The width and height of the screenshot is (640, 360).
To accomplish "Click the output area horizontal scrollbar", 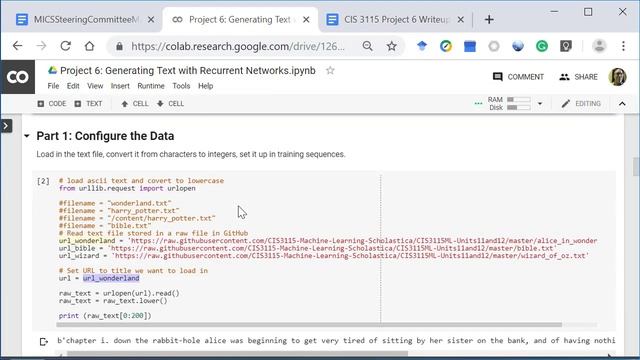I will 237,353.
